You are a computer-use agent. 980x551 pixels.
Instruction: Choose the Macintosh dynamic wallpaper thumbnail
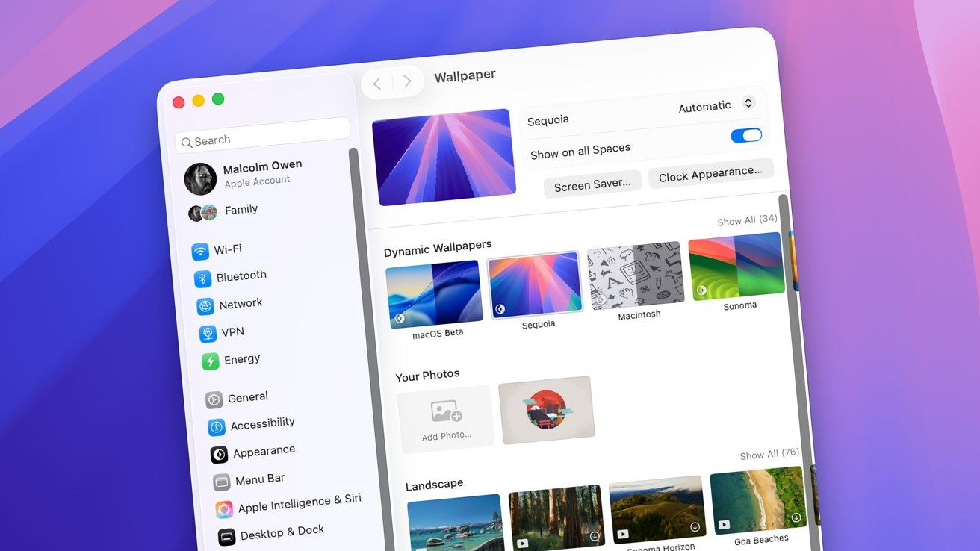coord(636,275)
